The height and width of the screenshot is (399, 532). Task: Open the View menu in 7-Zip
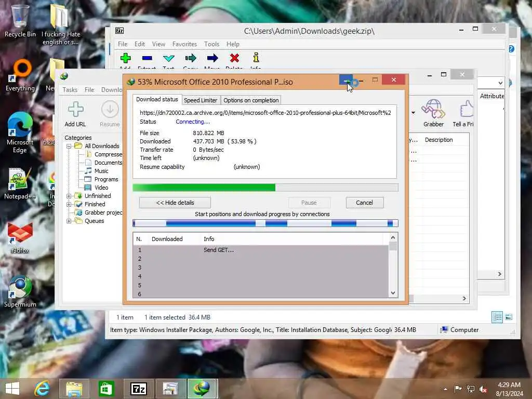pos(158,44)
